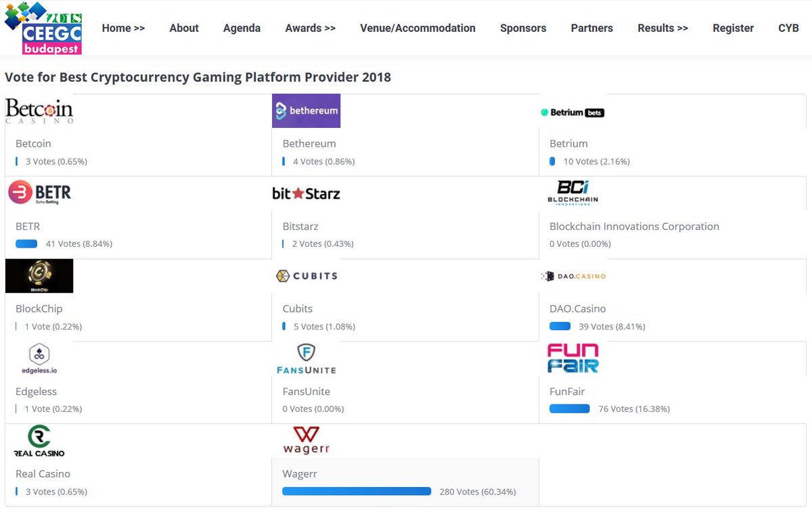Click the FunFair vote progress bar
Image resolution: width=812 pixels, height=514 pixels.
point(570,408)
